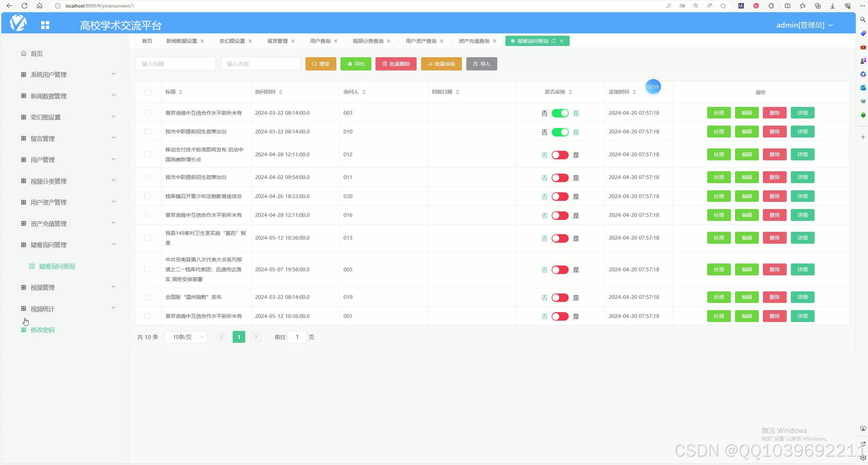Open the 10条/页 page size dropdown
Screen dimensions: 868x465
(186, 337)
